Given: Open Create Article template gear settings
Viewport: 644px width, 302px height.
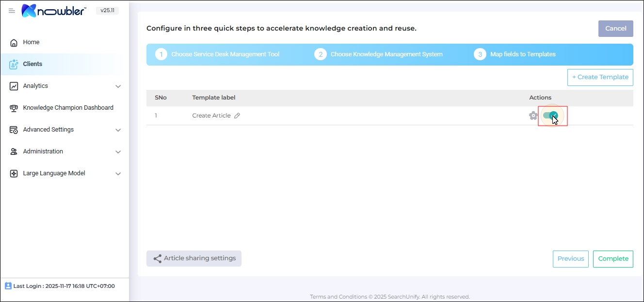Looking at the screenshot, I should [533, 116].
